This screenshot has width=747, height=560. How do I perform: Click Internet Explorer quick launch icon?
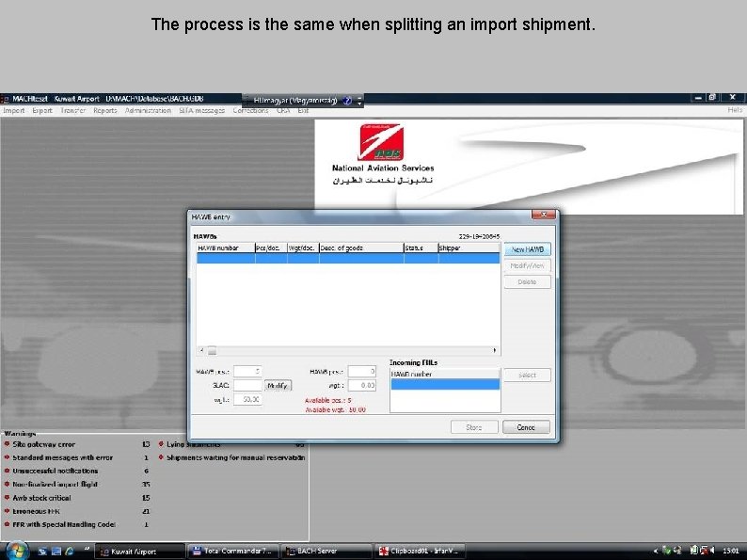point(70,551)
